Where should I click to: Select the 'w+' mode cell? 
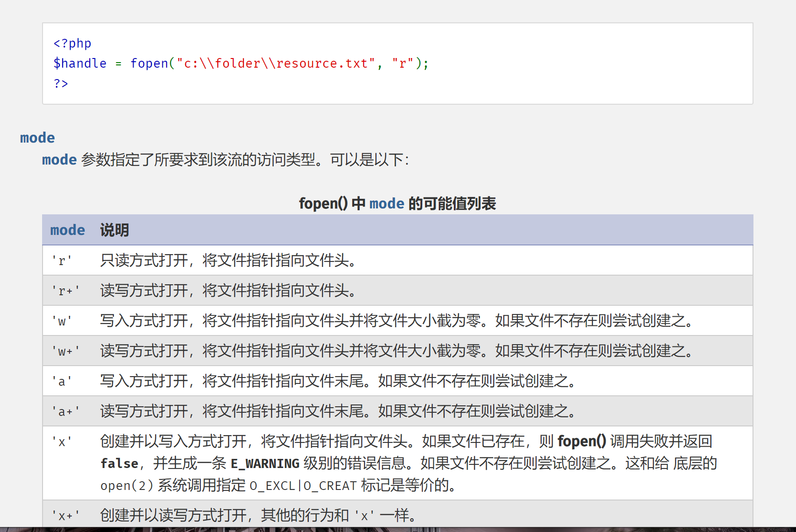pyautogui.click(x=66, y=351)
